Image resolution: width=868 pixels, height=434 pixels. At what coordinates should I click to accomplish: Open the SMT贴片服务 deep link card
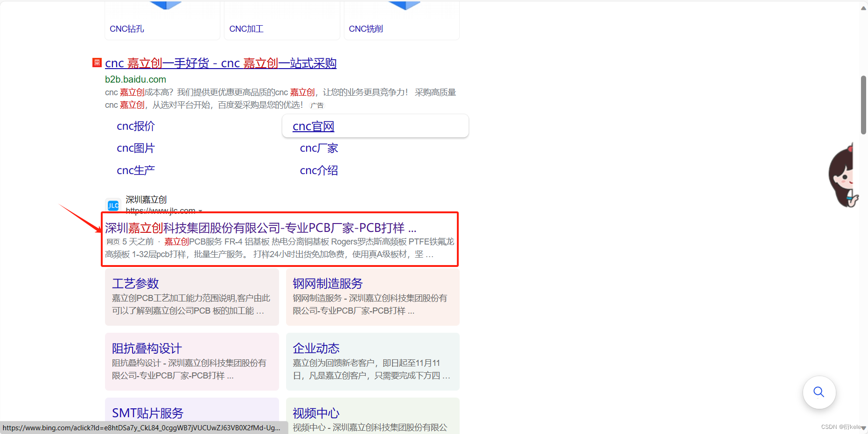(x=192, y=416)
